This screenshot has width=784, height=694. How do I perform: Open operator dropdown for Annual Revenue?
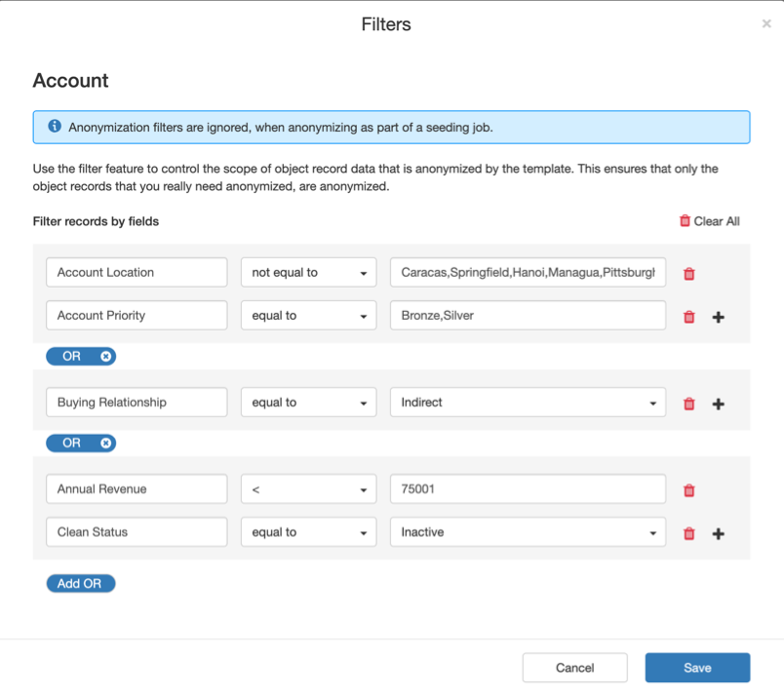[x=308, y=489]
